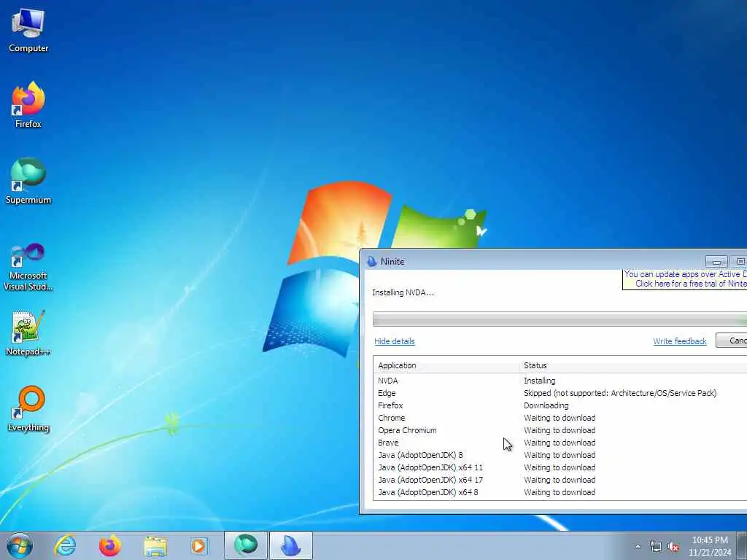The width and height of the screenshot is (747, 560).
Task: Open the Windows Start orb
Action: coord(20,545)
